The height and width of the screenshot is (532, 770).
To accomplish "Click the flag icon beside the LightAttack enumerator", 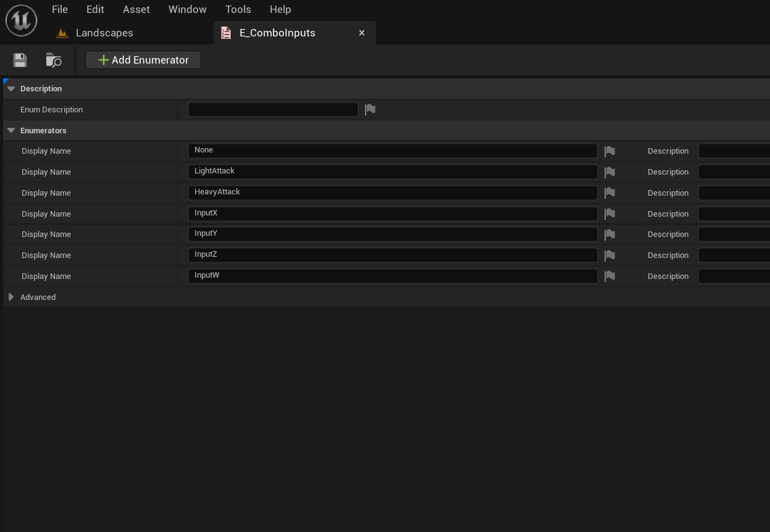I will click(609, 172).
